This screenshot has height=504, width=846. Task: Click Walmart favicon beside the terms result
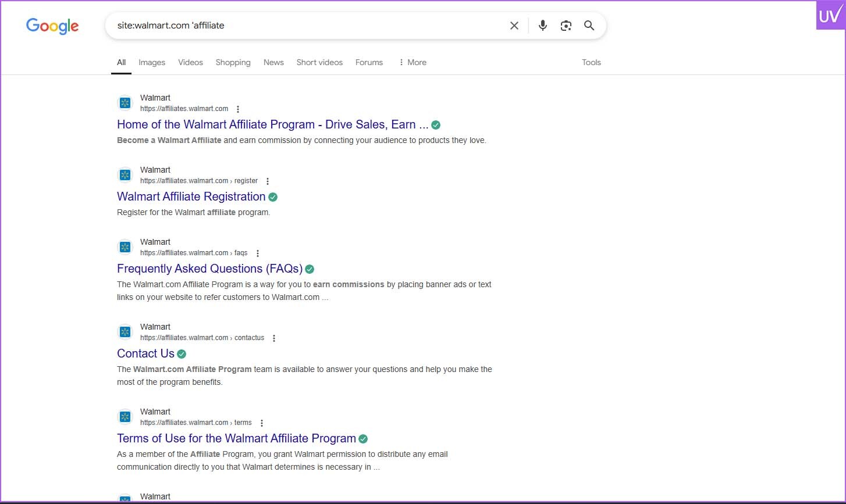125,417
